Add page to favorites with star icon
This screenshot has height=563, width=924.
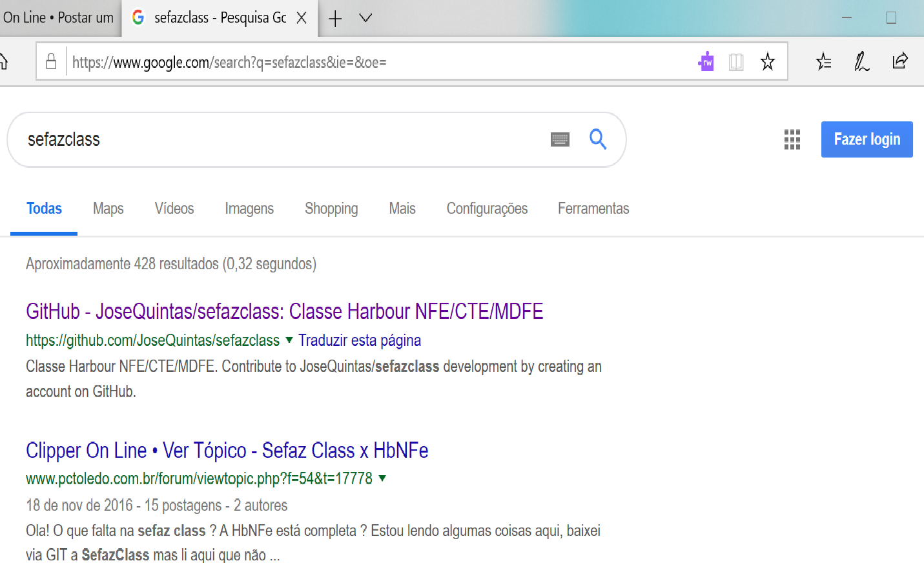[767, 62]
